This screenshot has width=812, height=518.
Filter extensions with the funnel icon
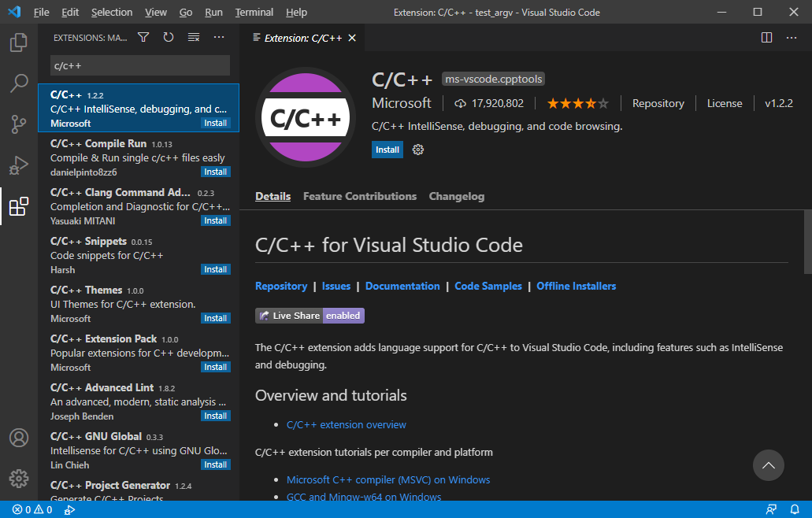143,37
